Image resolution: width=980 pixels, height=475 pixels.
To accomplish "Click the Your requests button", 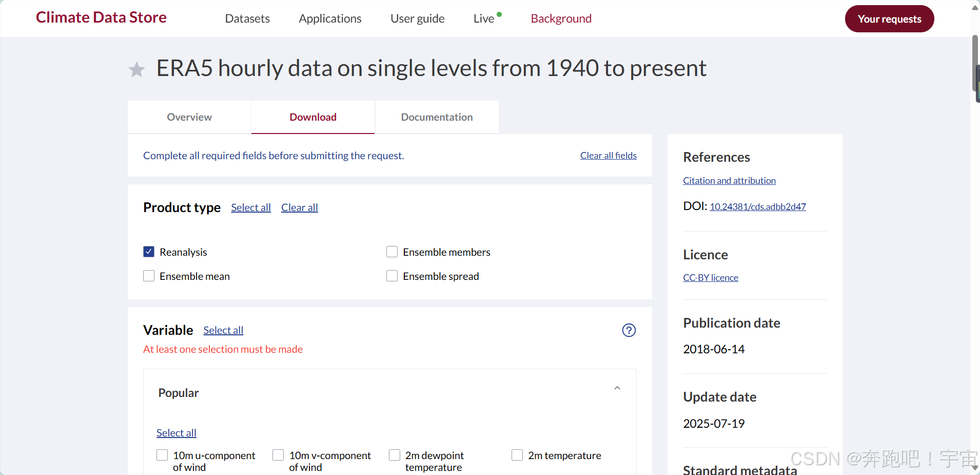I will point(889,18).
